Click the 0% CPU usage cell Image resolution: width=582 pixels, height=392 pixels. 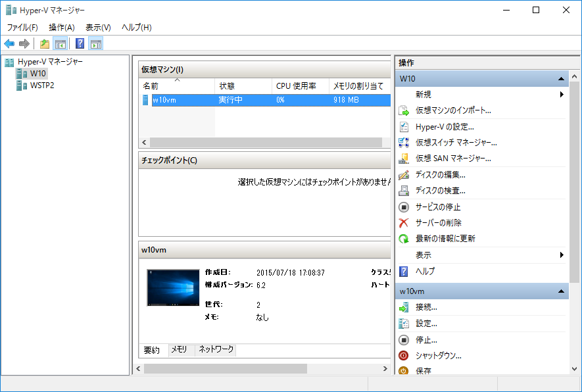280,100
